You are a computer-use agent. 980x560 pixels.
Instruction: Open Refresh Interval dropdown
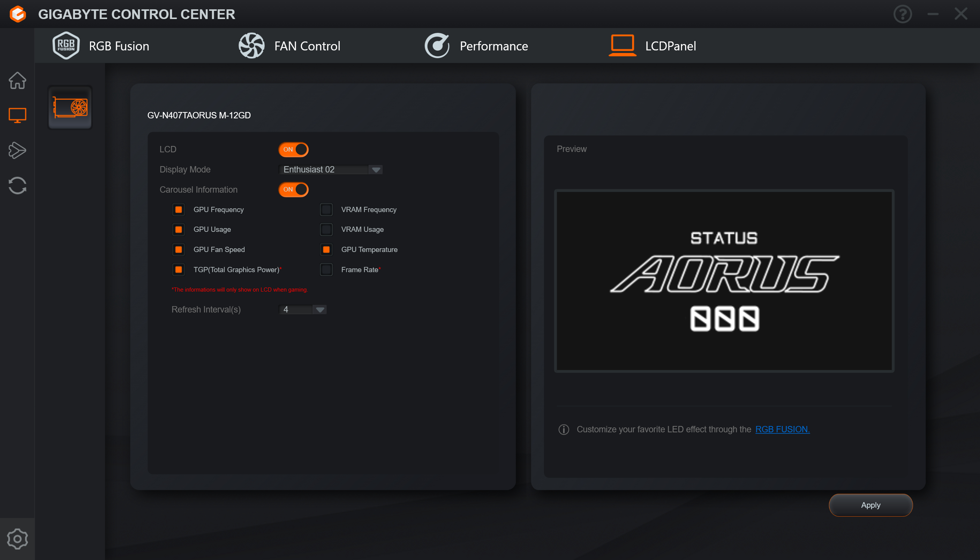click(320, 309)
